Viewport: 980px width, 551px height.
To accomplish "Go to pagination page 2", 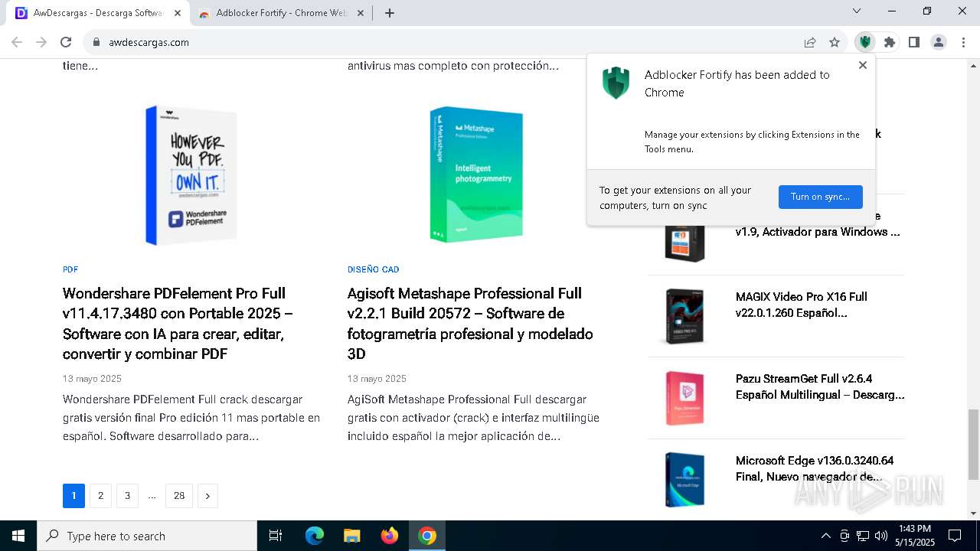I will click(x=100, y=496).
